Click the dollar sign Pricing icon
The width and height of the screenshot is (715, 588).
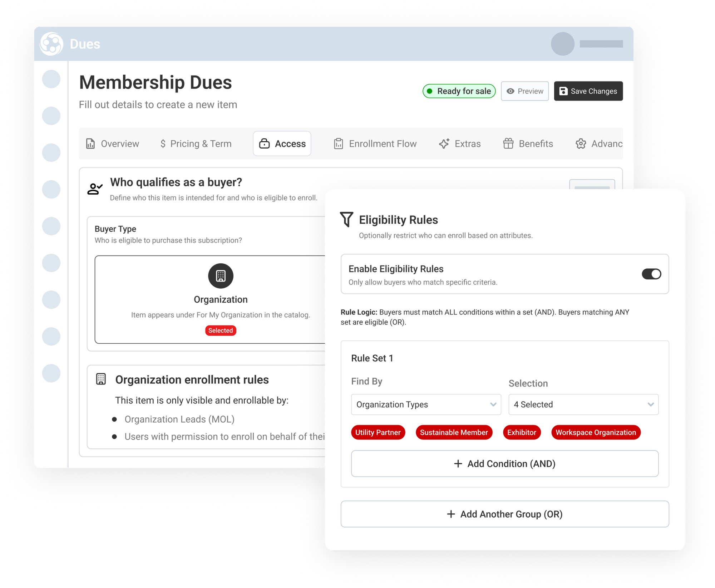[x=163, y=144]
